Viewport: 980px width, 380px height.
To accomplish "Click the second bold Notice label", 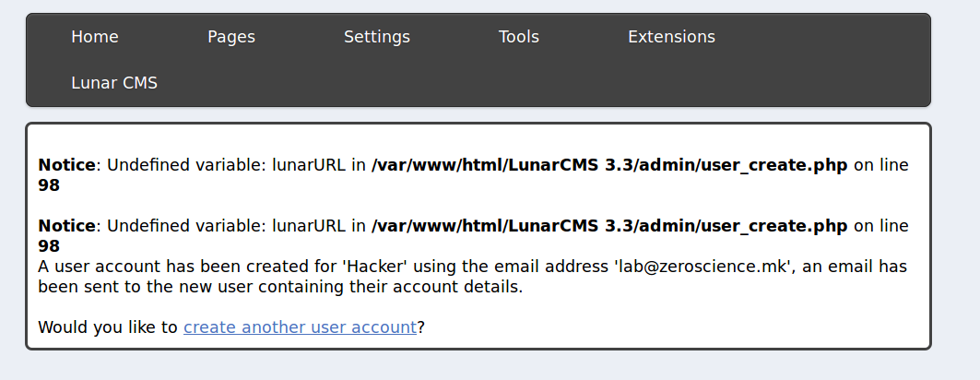I will [x=67, y=226].
